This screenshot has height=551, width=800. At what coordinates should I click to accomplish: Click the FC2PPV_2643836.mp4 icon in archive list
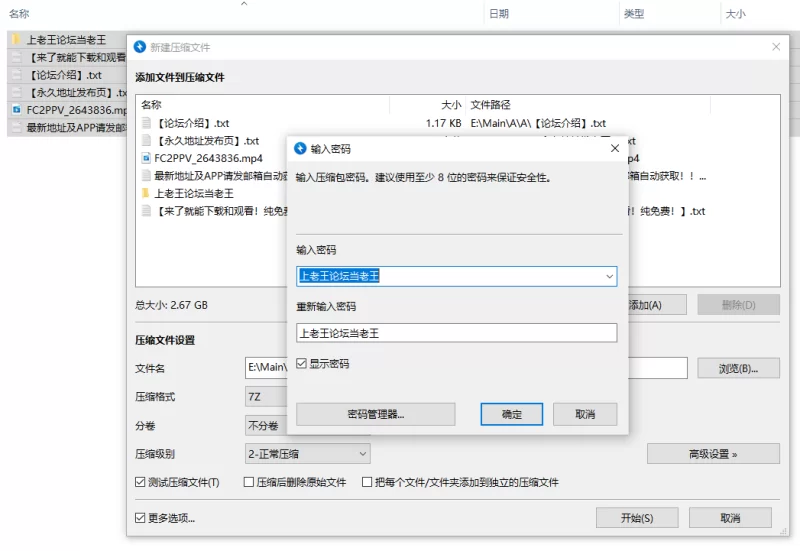point(146,158)
